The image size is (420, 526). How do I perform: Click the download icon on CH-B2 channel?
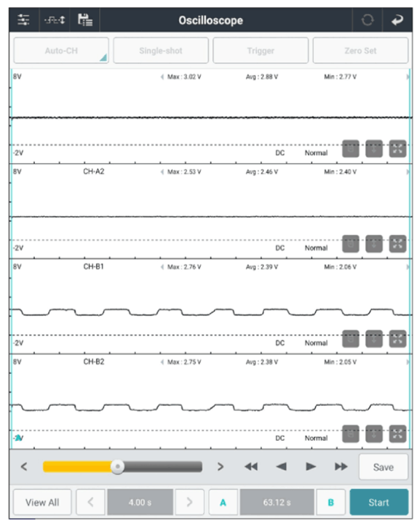point(374,434)
